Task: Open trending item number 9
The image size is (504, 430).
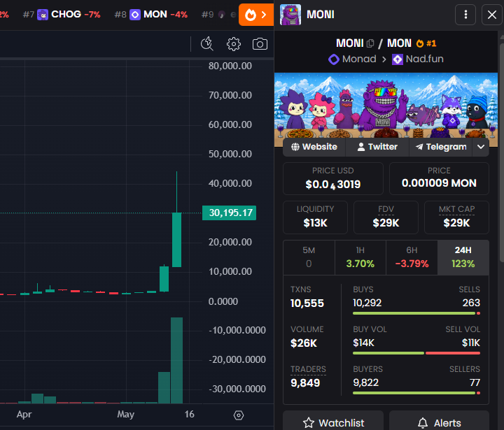Action: click(x=218, y=15)
